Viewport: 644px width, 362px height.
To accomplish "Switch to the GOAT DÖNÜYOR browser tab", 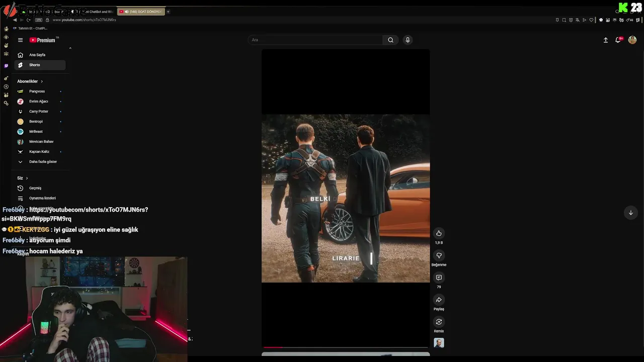I will coord(141,12).
